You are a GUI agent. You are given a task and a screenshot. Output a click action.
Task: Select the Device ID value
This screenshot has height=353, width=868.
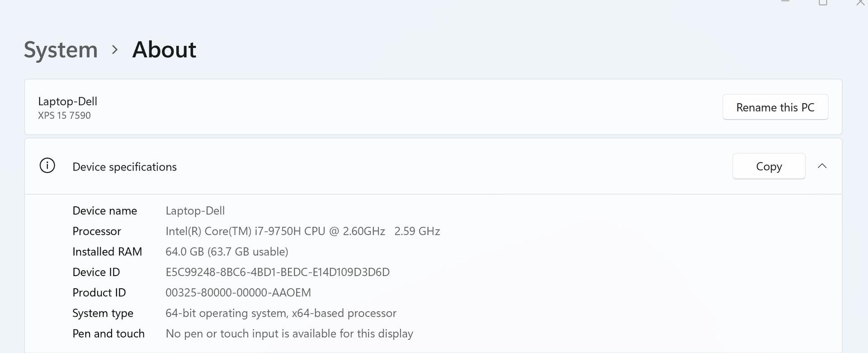277,272
